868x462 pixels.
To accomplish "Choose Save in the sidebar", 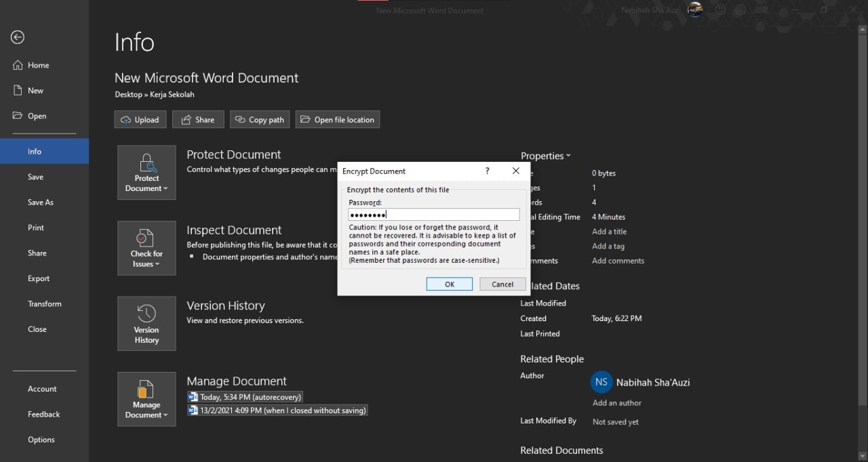I will point(44,177).
